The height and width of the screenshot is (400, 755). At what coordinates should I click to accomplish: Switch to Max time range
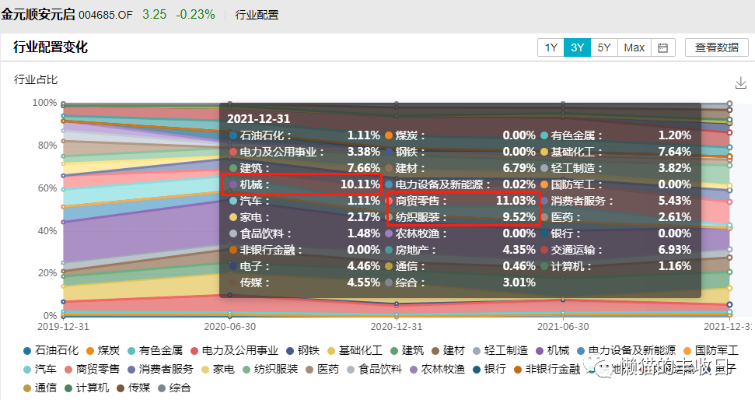pos(633,47)
